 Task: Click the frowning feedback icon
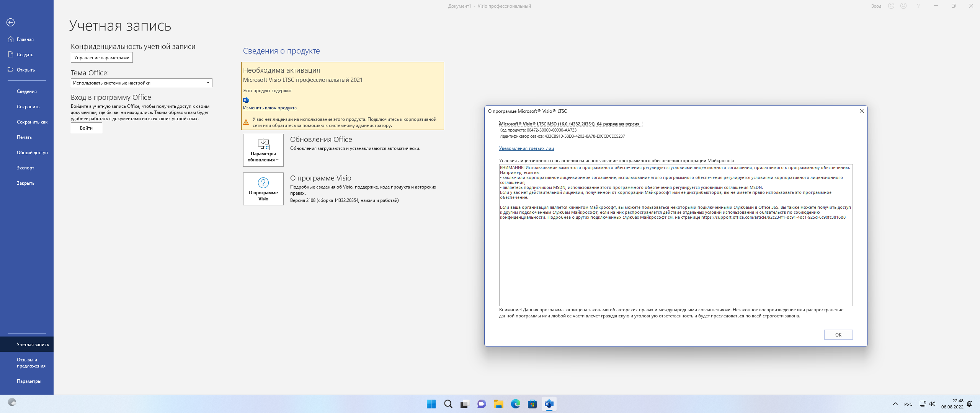903,6
